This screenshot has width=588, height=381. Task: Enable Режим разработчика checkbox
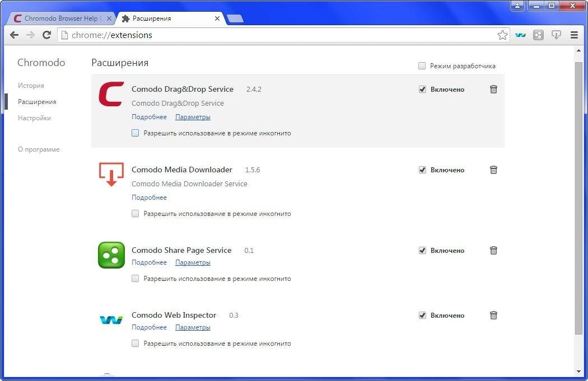422,66
